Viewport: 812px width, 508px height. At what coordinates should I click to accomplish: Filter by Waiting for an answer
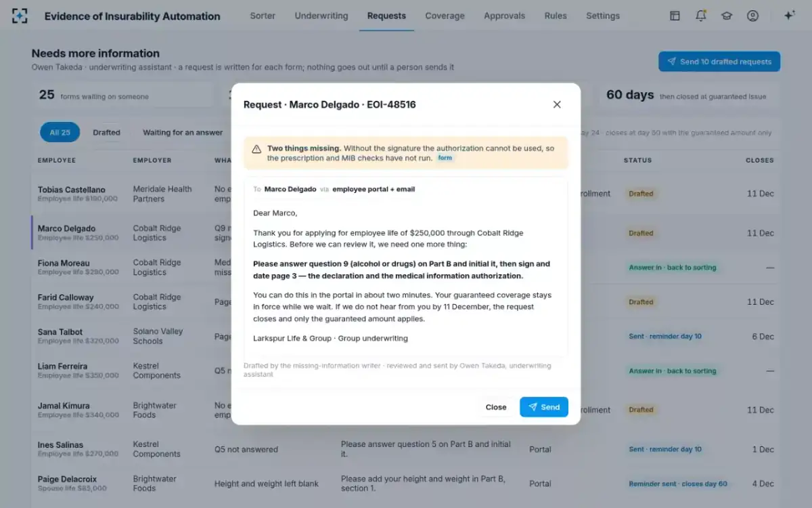coord(183,133)
